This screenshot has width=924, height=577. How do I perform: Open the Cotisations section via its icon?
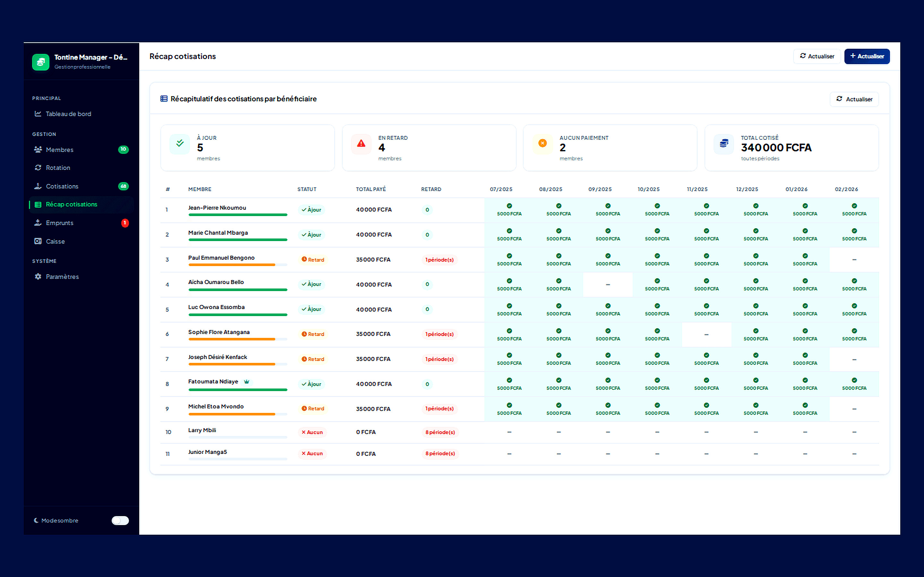point(38,186)
